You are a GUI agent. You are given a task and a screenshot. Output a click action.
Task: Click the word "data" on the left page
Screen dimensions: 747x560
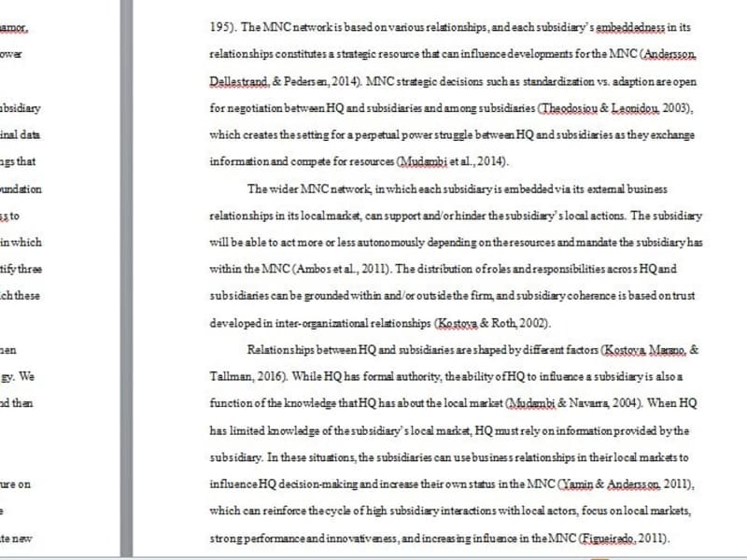tap(30, 134)
